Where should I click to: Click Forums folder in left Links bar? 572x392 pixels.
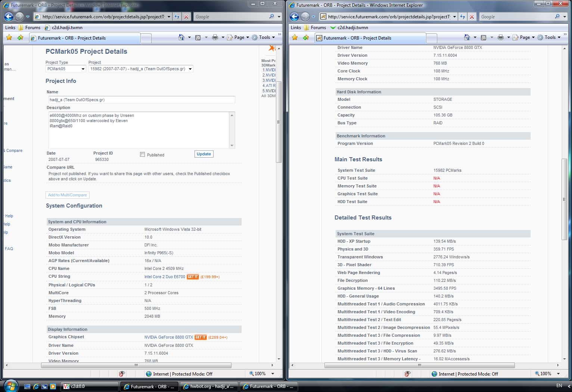click(29, 28)
